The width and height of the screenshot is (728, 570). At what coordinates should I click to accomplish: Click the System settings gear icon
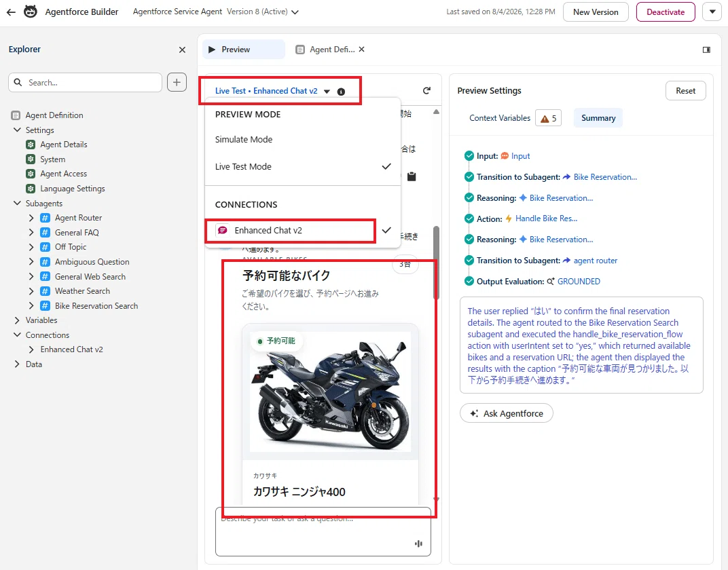pos(31,159)
